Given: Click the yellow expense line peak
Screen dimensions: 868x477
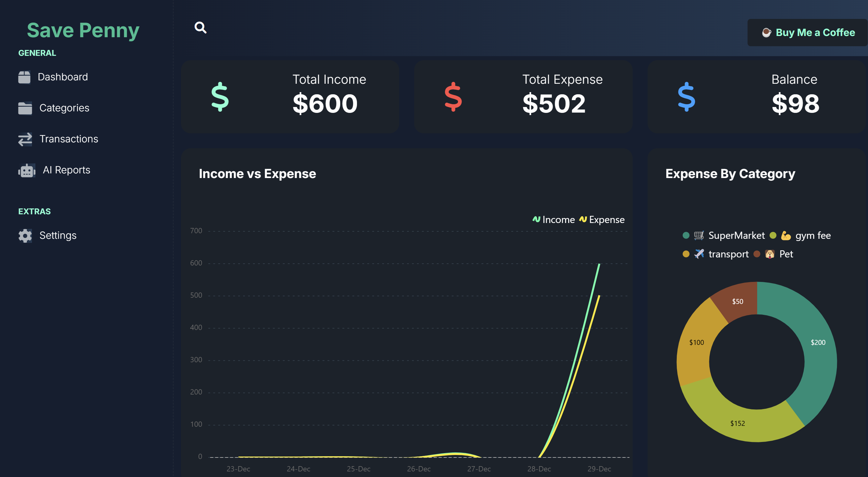Looking at the screenshot, I should tap(599, 296).
